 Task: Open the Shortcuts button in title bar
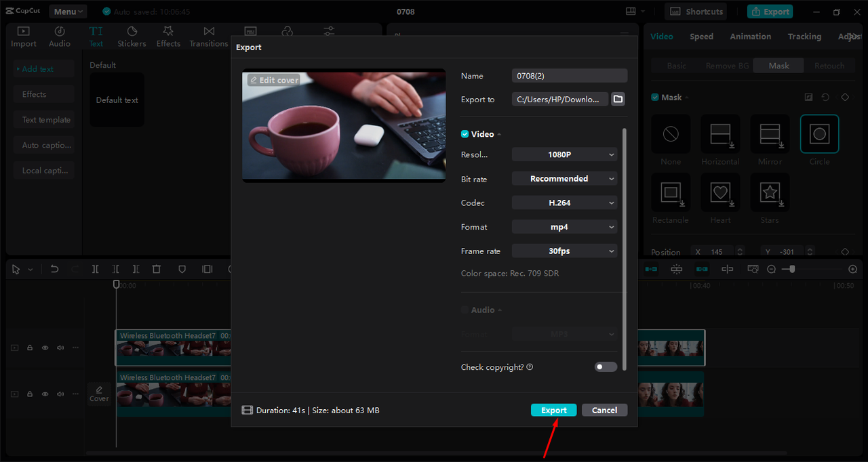tap(696, 12)
